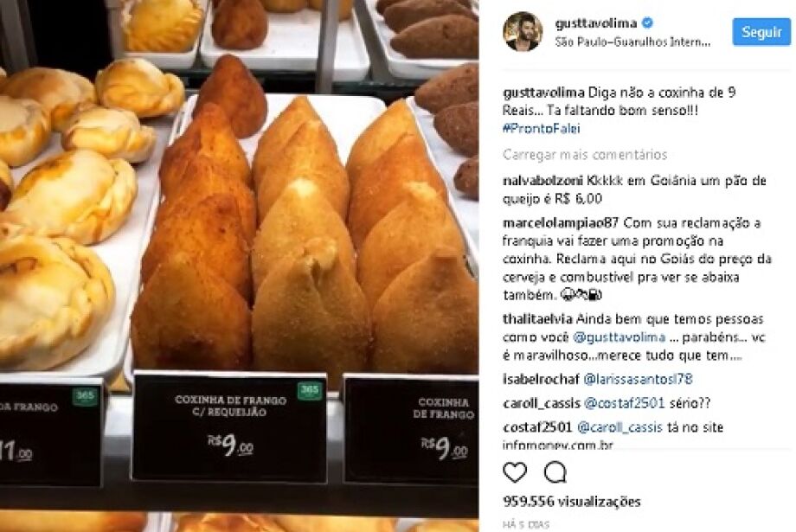This screenshot has height=532, width=796.
Task: Open costaf2501 commenter profile
Action: click(537, 427)
